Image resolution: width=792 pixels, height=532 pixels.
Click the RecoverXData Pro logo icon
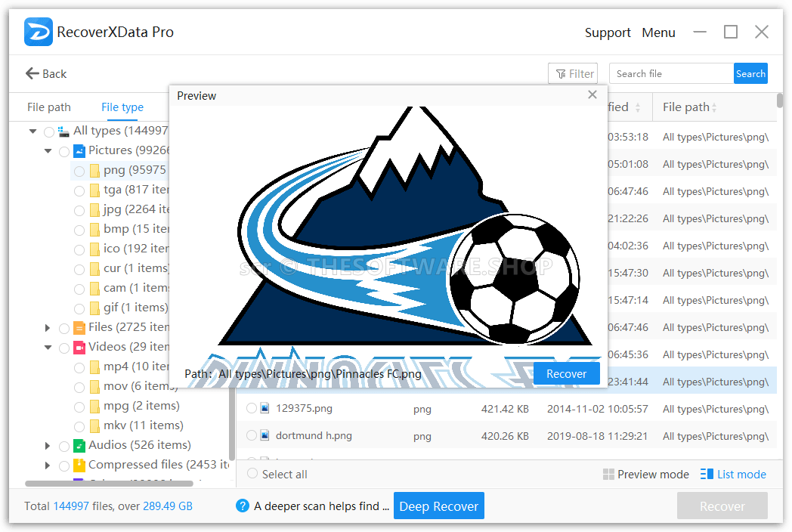pyautogui.click(x=39, y=32)
